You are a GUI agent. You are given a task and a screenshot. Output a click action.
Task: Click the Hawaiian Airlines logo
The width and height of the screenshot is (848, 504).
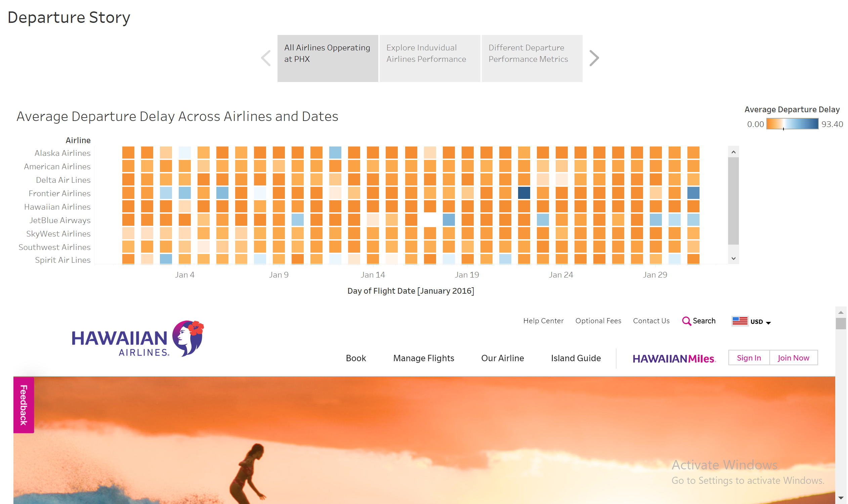point(138,339)
